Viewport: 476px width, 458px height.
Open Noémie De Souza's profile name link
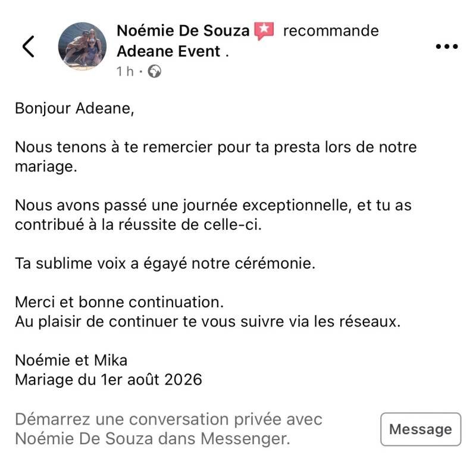coord(183,31)
